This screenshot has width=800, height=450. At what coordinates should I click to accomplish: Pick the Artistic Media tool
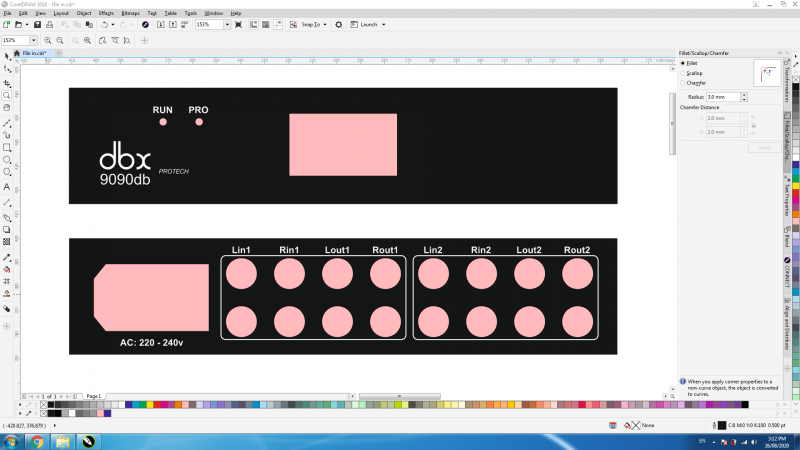[x=7, y=135]
